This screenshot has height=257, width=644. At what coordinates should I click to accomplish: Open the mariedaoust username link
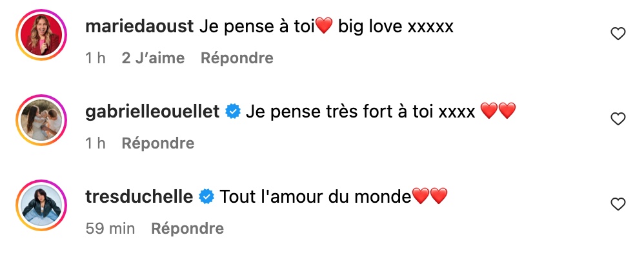[139, 26]
